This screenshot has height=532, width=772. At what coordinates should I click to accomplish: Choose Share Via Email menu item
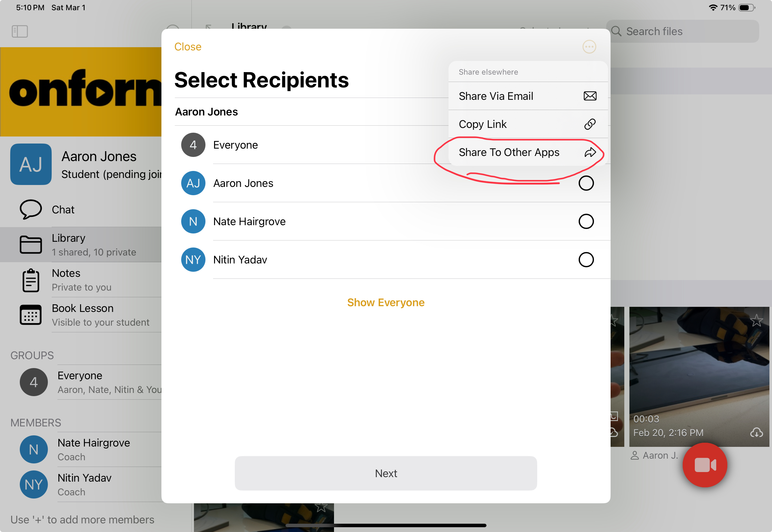496,96
